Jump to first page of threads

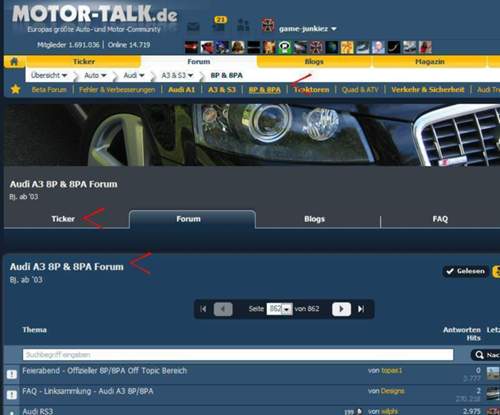pyautogui.click(x=203, y=309)
